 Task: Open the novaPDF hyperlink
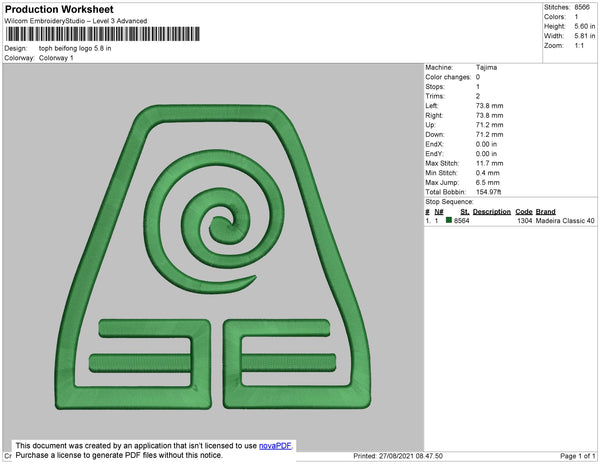275,446
